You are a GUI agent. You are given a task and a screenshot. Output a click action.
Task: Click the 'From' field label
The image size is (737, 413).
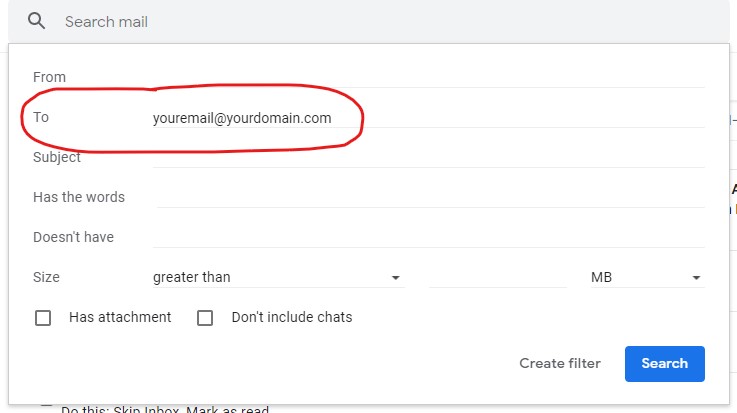(x=49, y=77)
